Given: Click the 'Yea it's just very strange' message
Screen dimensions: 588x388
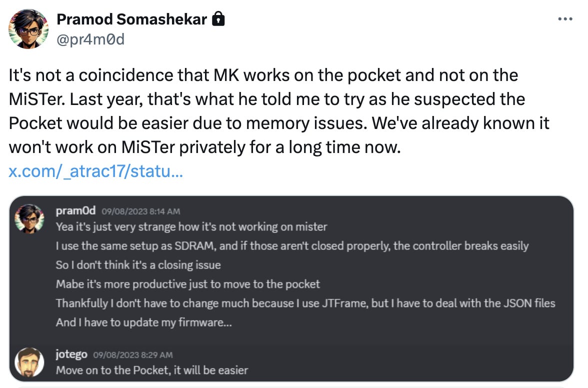Looking at the screenshot, I should click(x=191, y=227).
